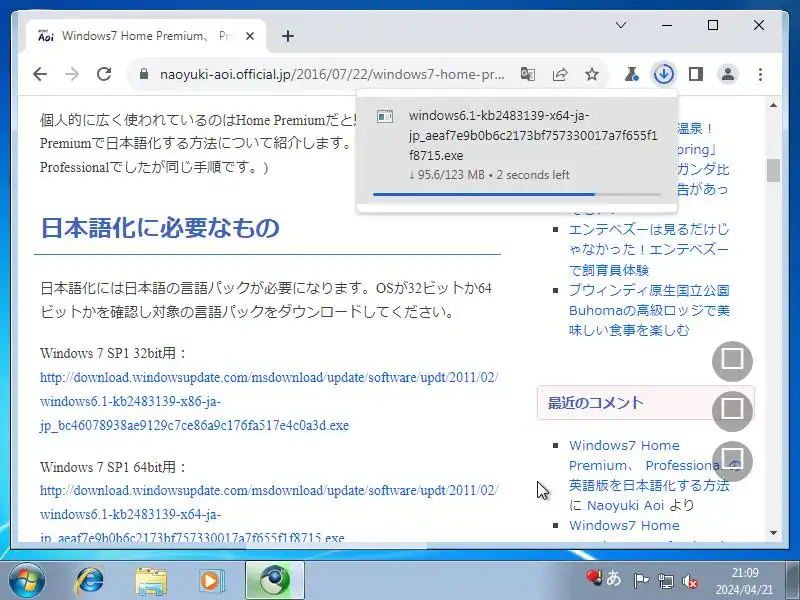Toggle the downloads bubble icon

click(x=664, y=74)
